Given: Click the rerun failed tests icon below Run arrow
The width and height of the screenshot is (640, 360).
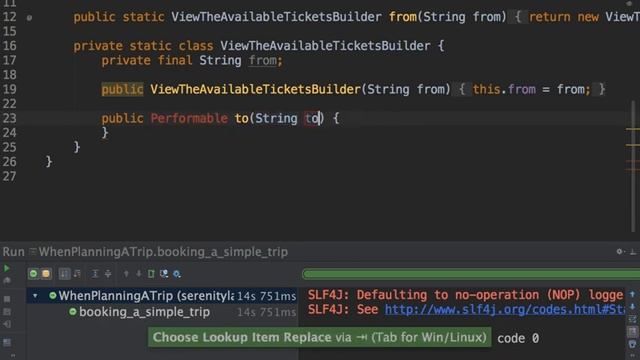Looking at the screenshot, I should point(7,281).
